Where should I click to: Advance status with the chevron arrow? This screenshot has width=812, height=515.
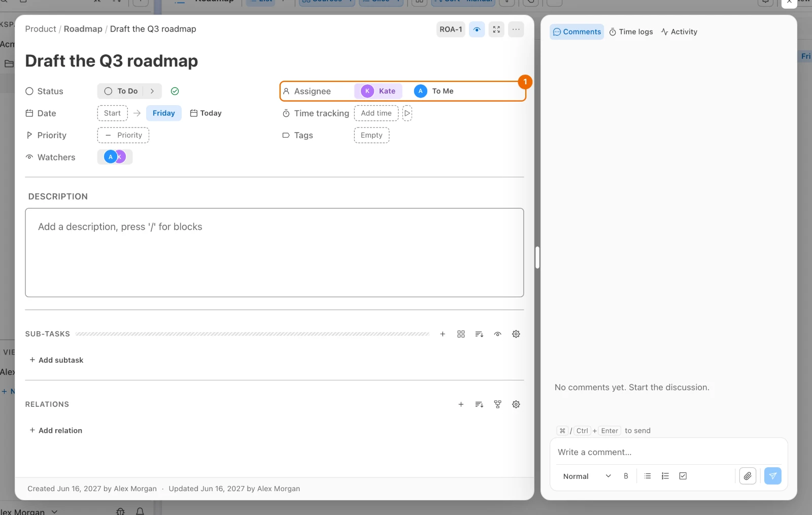click(152, 91)
